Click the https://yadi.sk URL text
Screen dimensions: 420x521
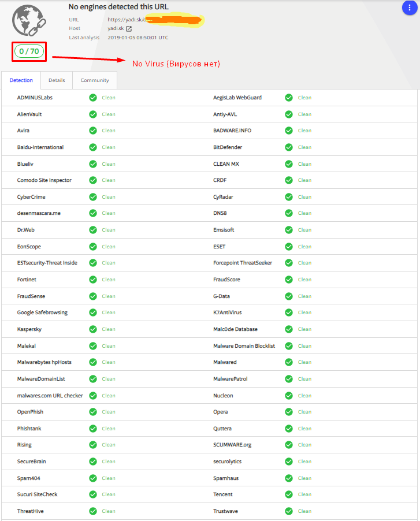tap(127, 20)
